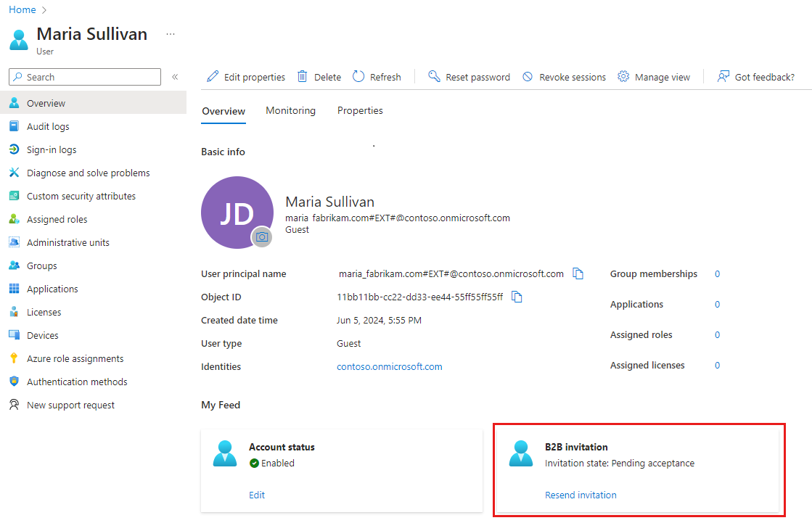Open the more options ellipsis menu
This screenshot has width=812, height=523.
(171, 34)
